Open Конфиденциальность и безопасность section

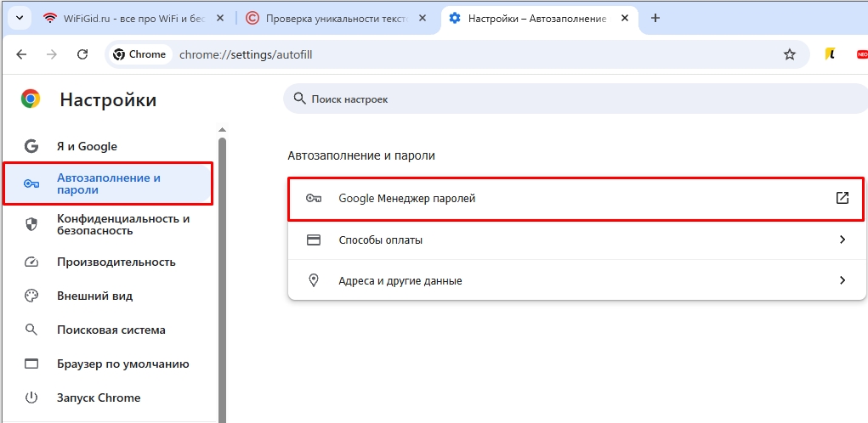tap(108, 224)
